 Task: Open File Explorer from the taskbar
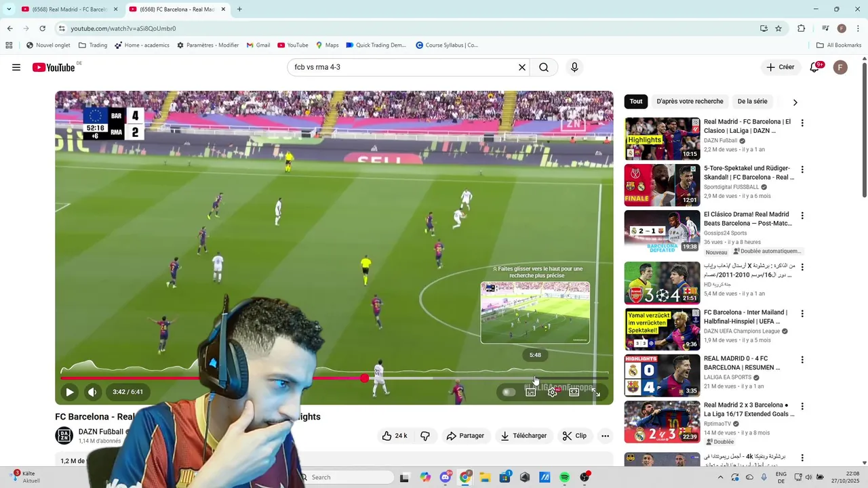tap(485, 478)
